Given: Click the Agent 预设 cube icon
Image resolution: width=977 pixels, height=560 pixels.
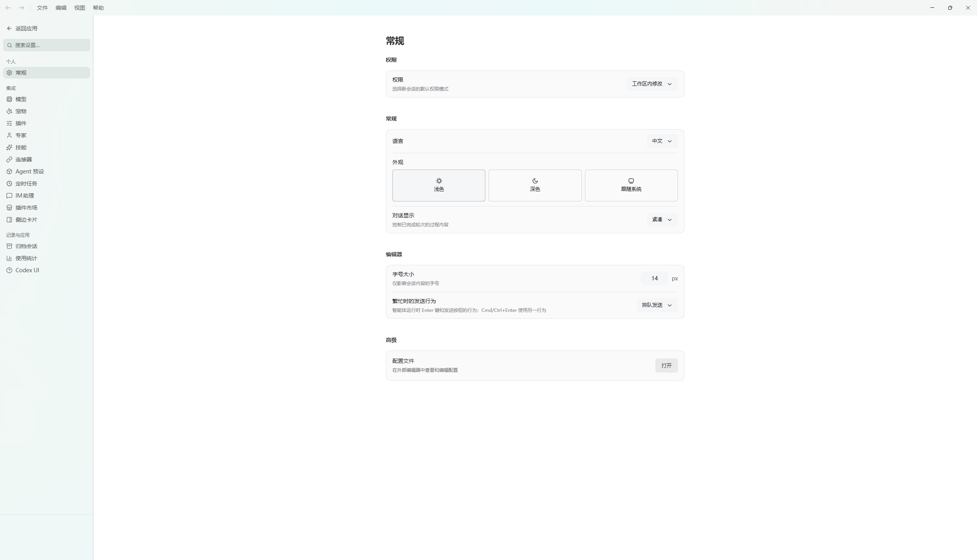Looking at the screenshot, I should point(9,171).
